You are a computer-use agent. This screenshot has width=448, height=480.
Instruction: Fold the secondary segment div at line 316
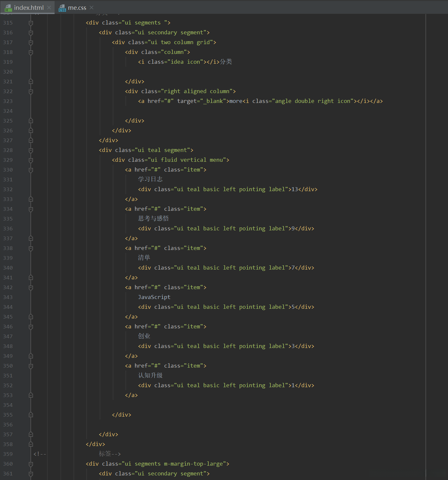pyautogui.click(x=31, y=33)
